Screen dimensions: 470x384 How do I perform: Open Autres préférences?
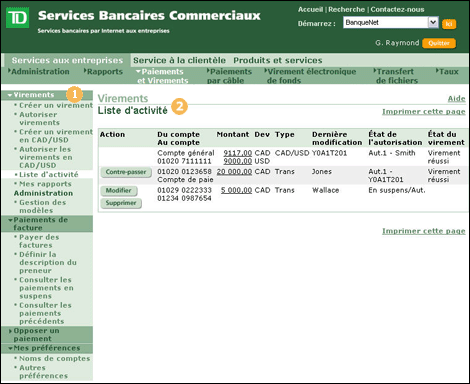click(x=43, y=372)
